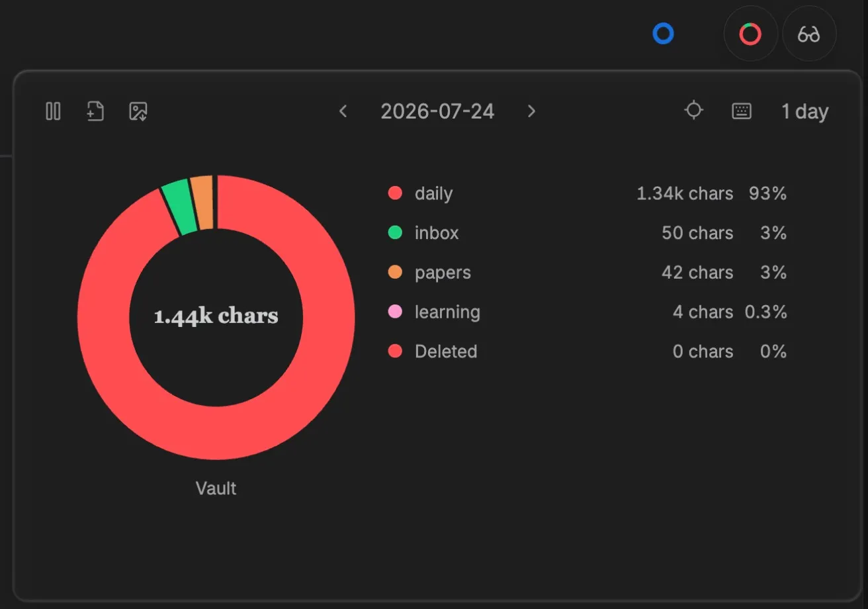
Task: Select the daily legend label
Action: click(x=433, y=193)
